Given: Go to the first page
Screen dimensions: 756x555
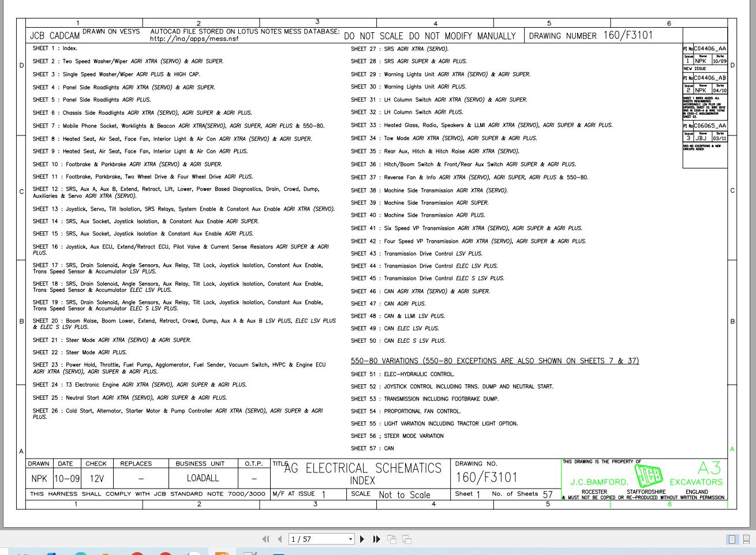Looking at the screenshot, I should pyautogui.click(x=265, y=539).
